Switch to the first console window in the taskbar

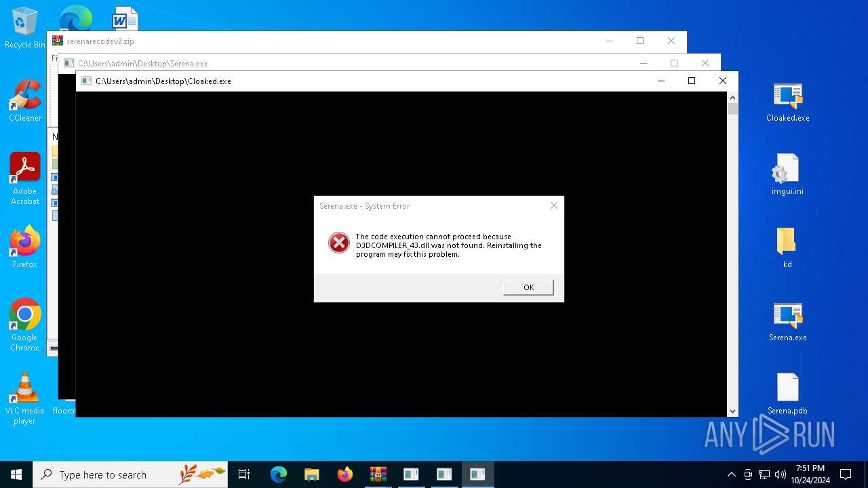click(411, 474)
